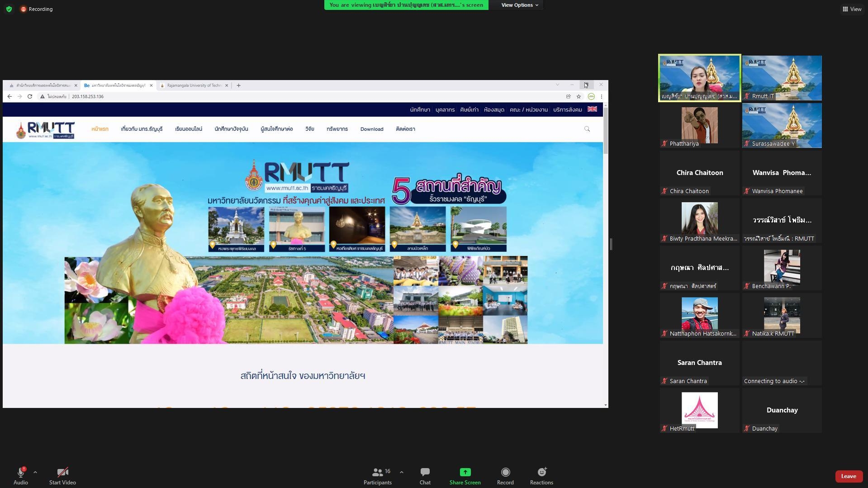This screenshot has height=488, width=868.
Task: Click the green encryption shield icon
Action: [x=9, y=9]
